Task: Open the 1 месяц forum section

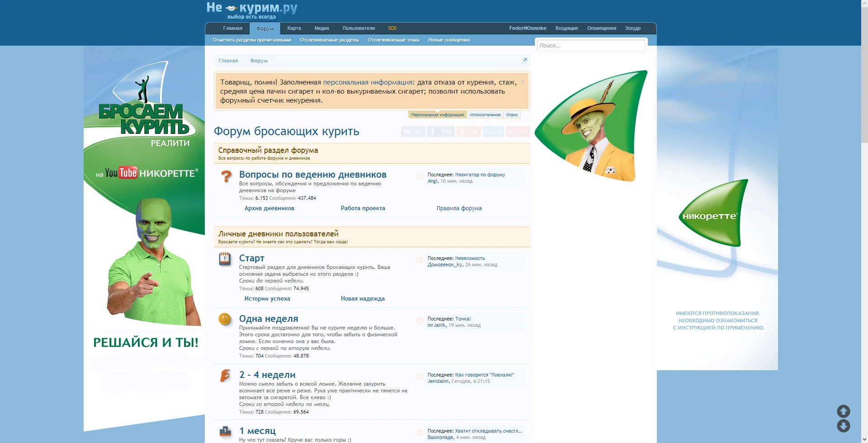Action: tap(257, 431)
